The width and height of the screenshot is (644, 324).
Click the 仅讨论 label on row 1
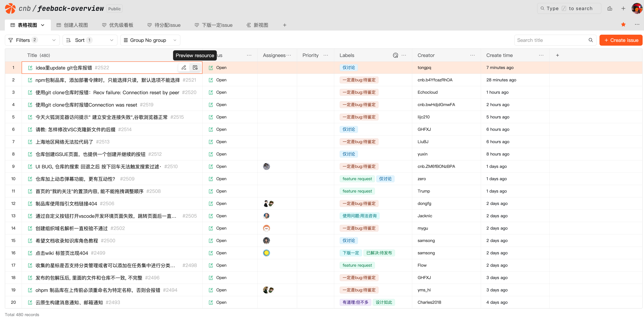pyautogui.click(x=348, y=68)
